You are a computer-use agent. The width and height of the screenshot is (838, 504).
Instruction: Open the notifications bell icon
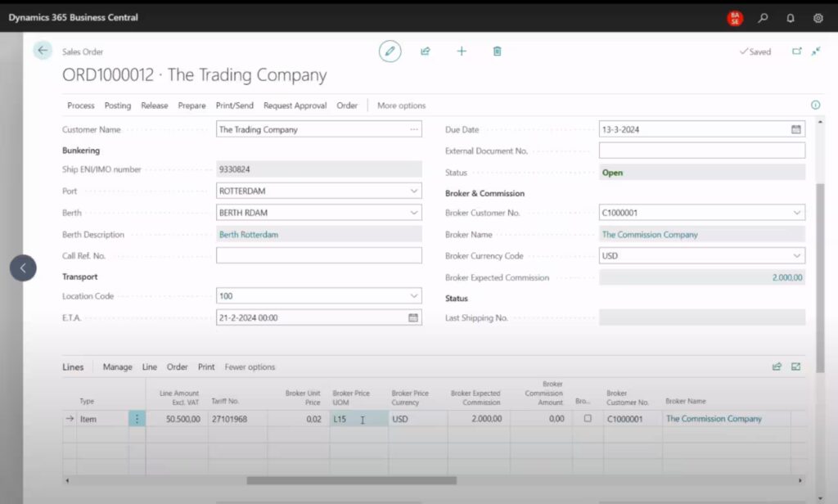tap(791, 17)
